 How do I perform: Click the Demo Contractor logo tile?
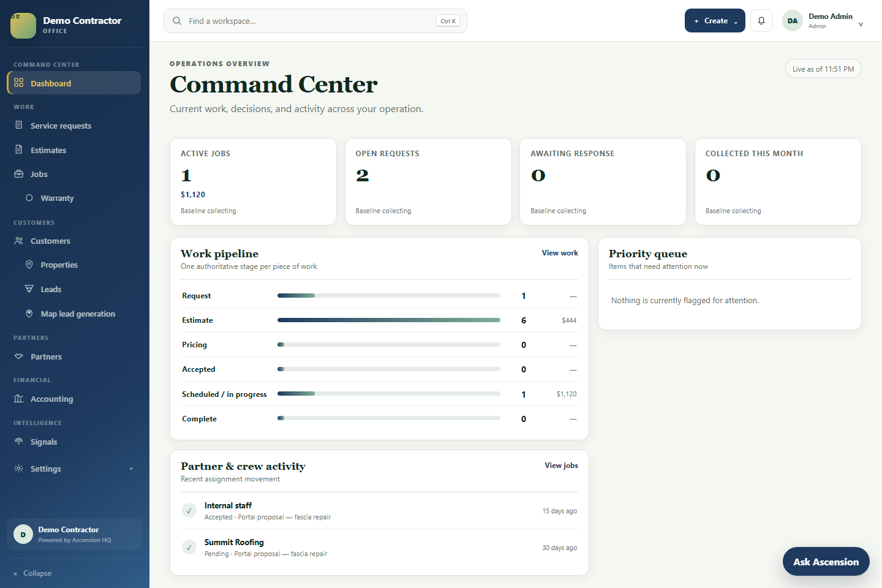click(23, 25)
